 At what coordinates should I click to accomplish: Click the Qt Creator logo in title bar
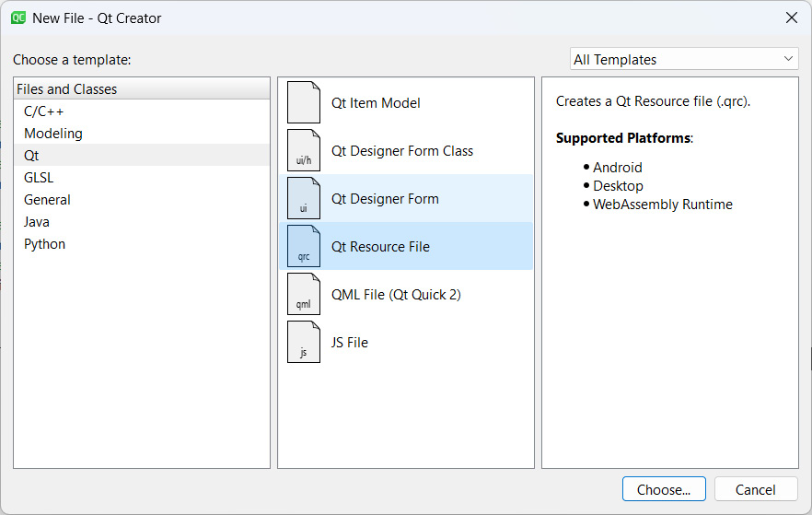tap(18, 18)
